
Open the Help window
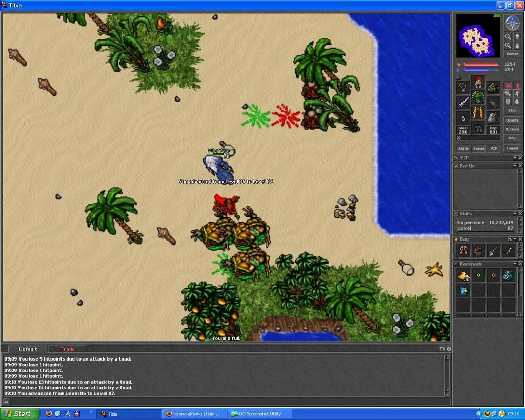pos(512,138)
